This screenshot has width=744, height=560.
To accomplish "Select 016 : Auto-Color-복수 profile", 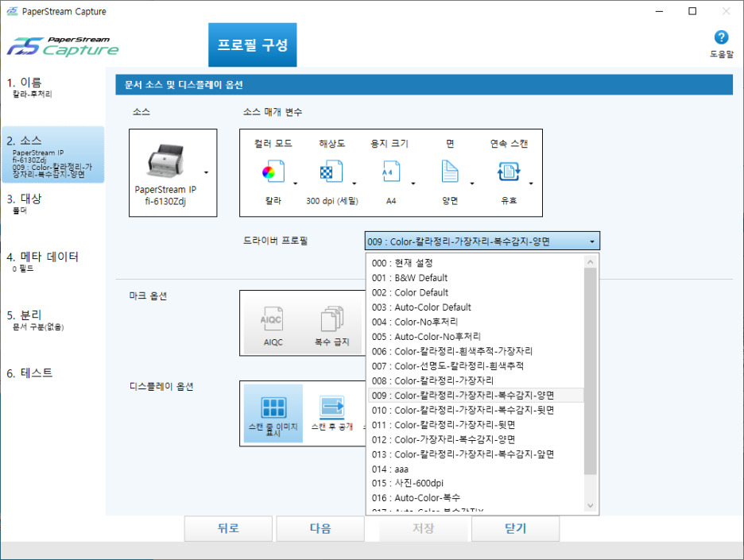I will pos(475,498).
